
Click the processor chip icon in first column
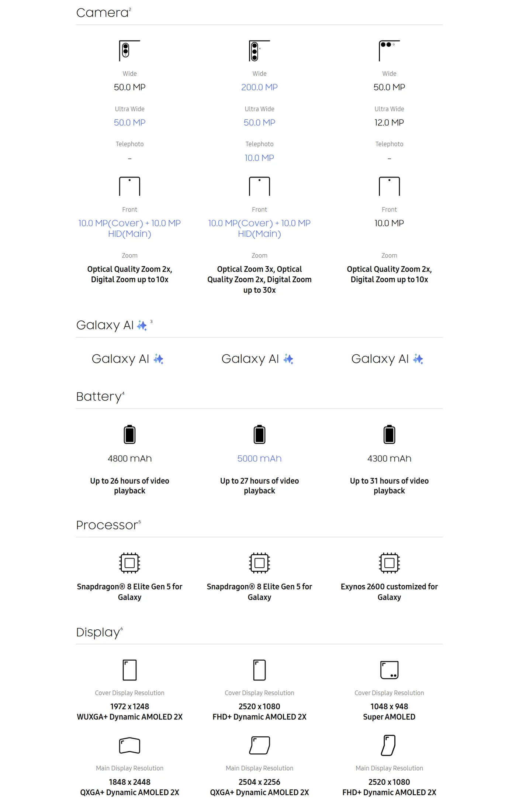click(129, 563)
